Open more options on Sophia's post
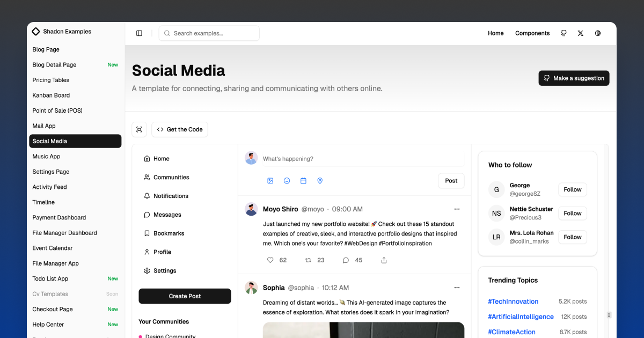The height and width of the screenshot is (338, 644). [x=457, y=288]
